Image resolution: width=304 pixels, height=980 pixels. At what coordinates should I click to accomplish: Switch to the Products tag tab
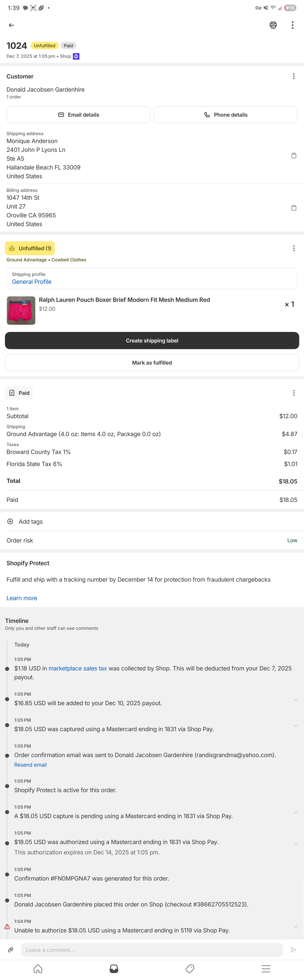(190, 968)
